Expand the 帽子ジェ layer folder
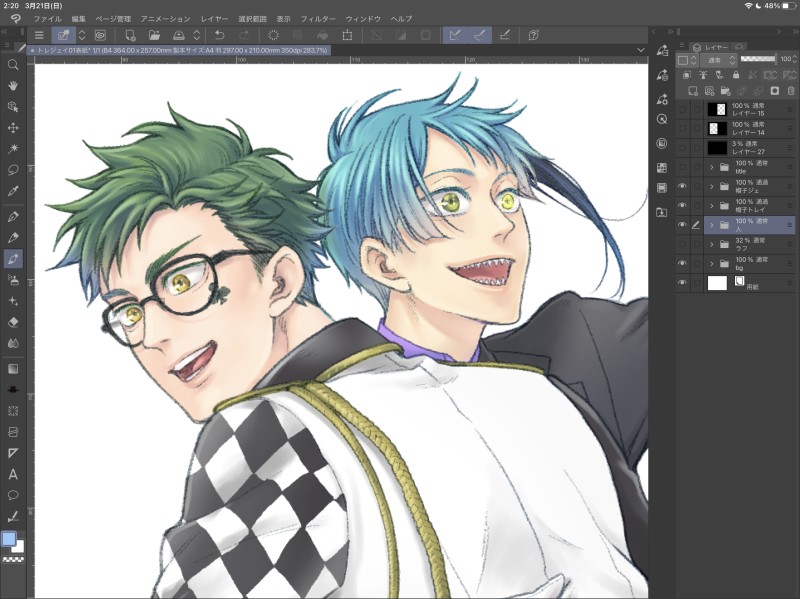 pos(712,186)
